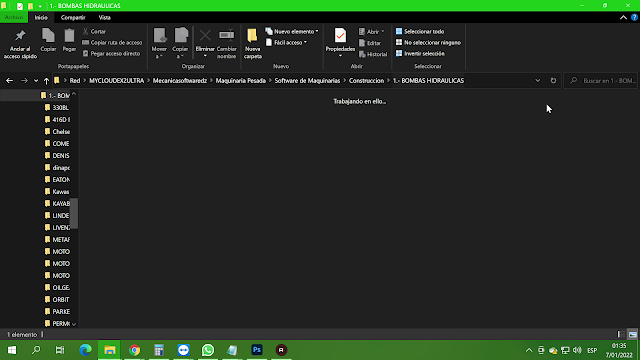Open Historial of the file
The width and height of the screenshot is (640, 360).
(373, 54)
